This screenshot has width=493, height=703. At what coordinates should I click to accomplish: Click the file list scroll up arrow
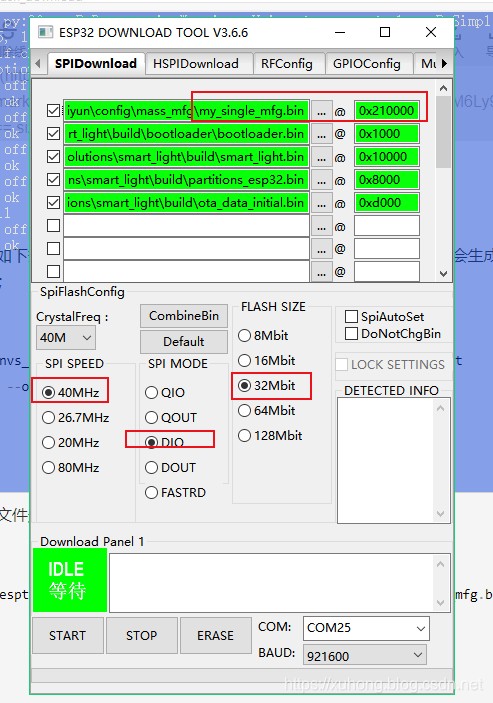click(x=443, y=88)
